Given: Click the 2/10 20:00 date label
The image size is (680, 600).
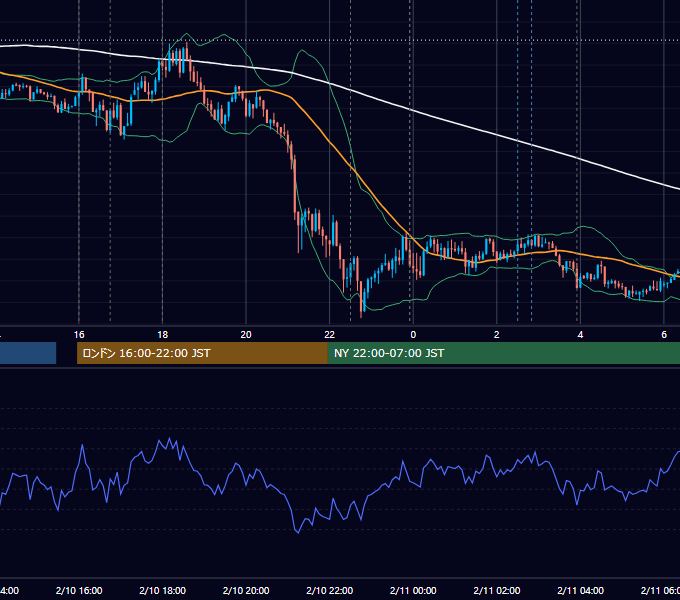Looking at the screenshot, I should 246,591.
